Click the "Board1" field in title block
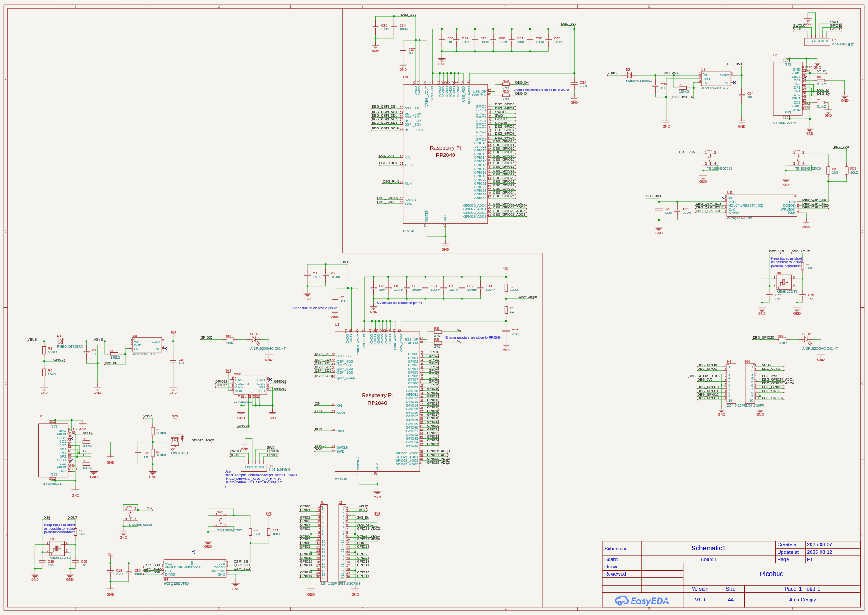This screenshot has width=868, height=615. tap(708, 559)
